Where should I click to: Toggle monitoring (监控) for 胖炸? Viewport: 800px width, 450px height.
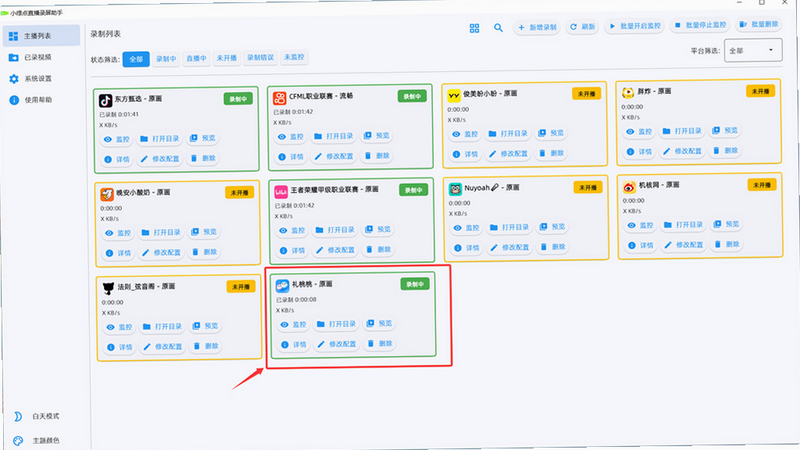pos(639,132)
